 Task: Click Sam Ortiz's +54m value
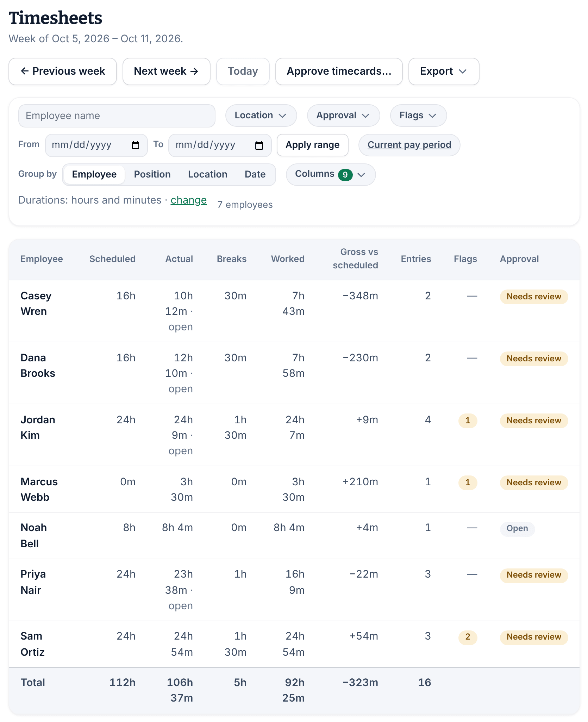point(364,636)
